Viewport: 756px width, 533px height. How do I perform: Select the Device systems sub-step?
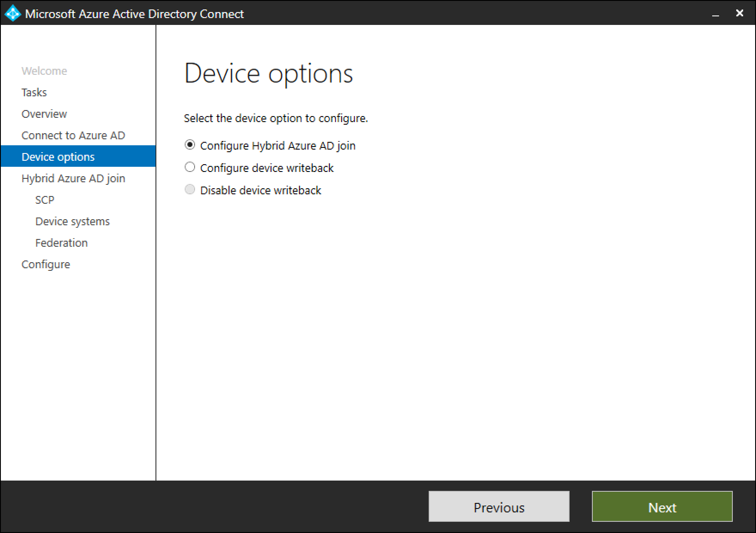click(x=72, y=221)
